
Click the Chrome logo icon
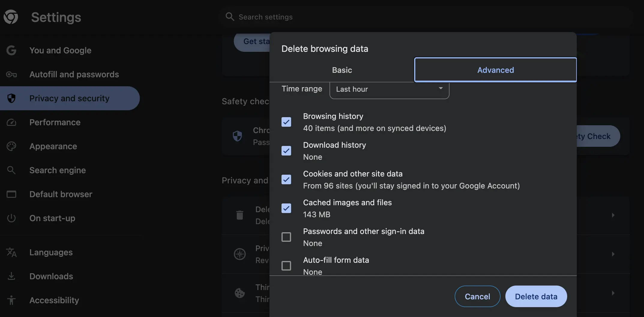pos(11,17)
